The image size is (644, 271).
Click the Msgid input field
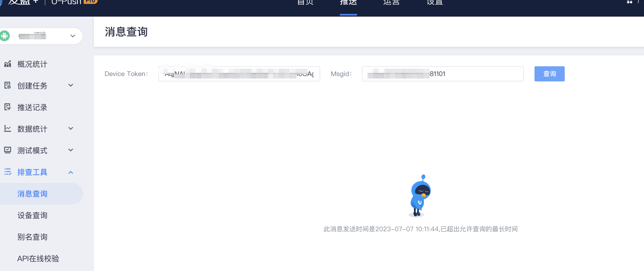tap(442, 74)
